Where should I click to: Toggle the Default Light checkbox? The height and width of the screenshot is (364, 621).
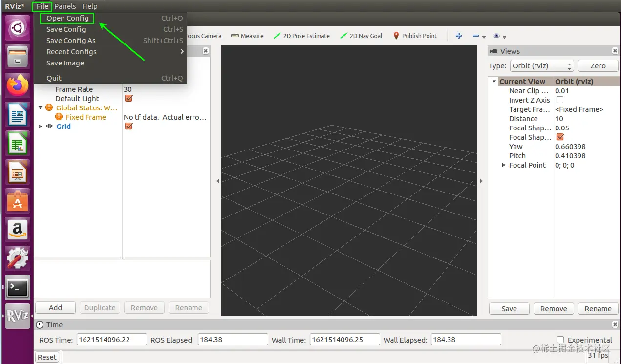pyautogui.click(x=129, y=98)
